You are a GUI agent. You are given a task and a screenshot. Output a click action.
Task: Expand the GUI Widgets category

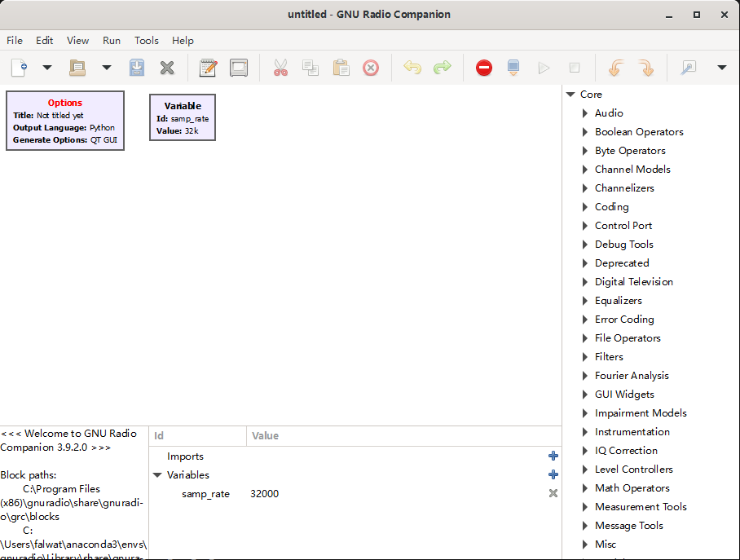[x=584, y=395]
